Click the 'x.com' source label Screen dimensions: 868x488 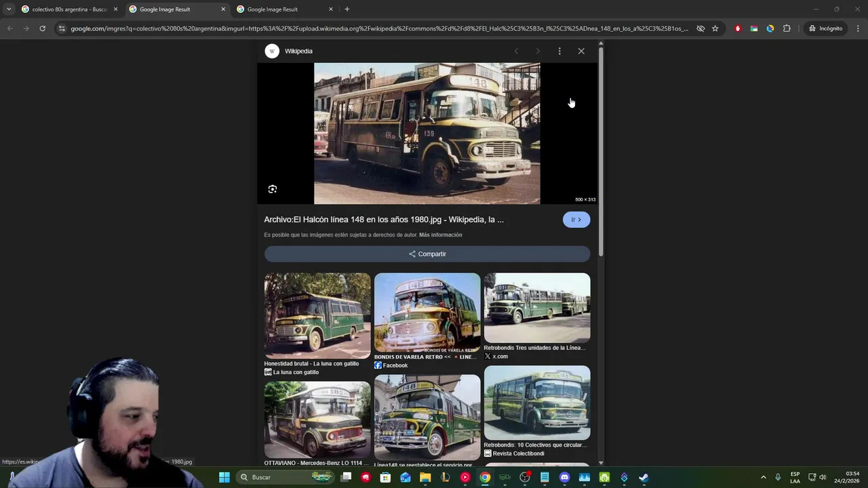tap(500, 357)
